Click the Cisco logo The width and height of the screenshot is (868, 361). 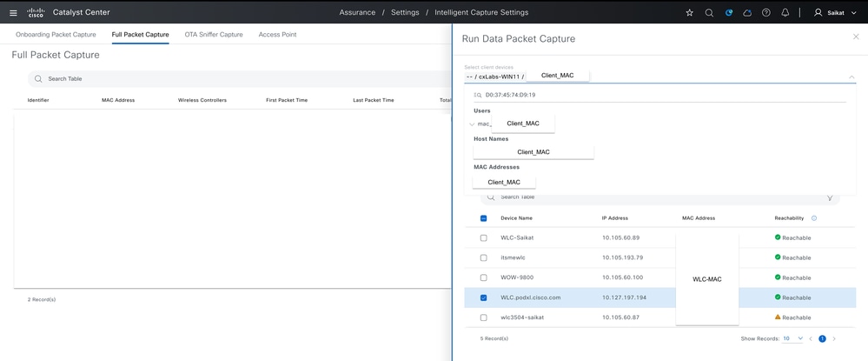36,12
